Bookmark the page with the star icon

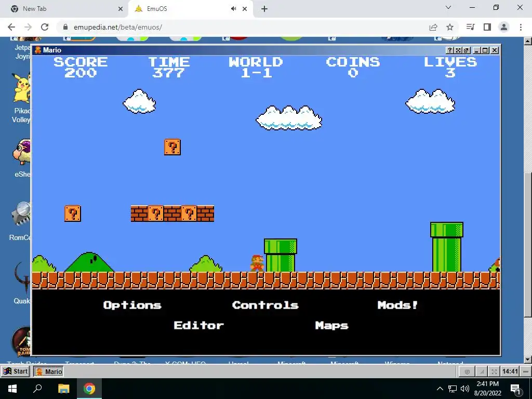450,27
